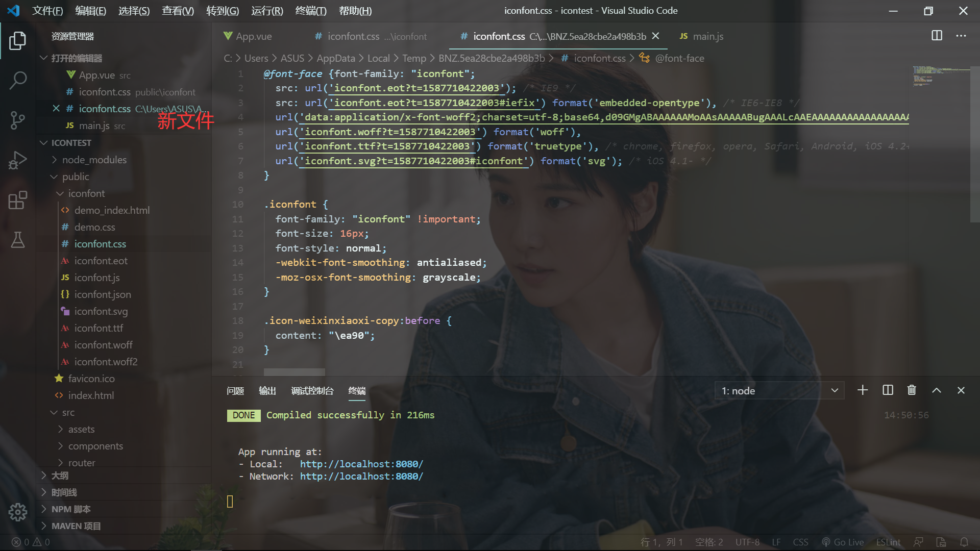Open iconfont.json in the explorer
The width and height of the screenshot is (980, 551).
[x=103, y=294]
